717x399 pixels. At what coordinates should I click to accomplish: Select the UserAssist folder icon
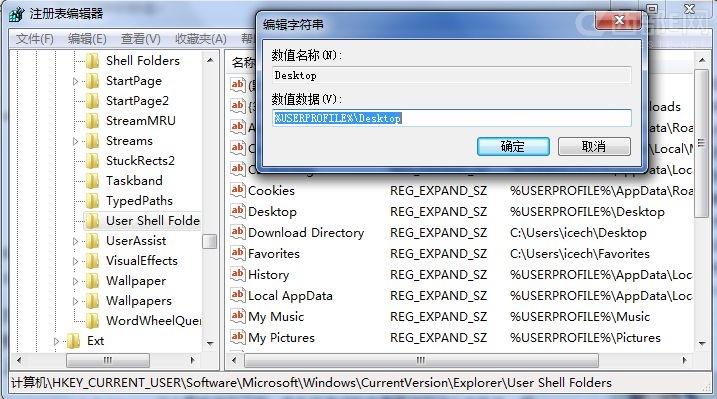pos(92,240)
